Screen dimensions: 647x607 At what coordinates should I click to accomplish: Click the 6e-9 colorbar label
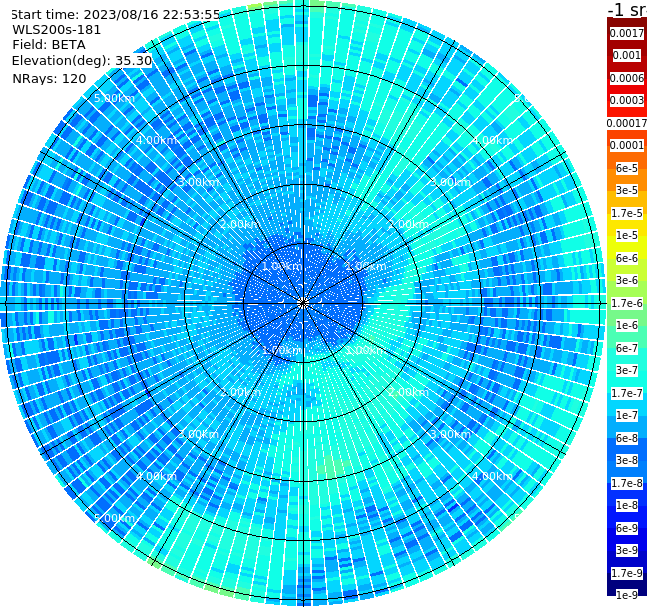click(x=627, y=528)
